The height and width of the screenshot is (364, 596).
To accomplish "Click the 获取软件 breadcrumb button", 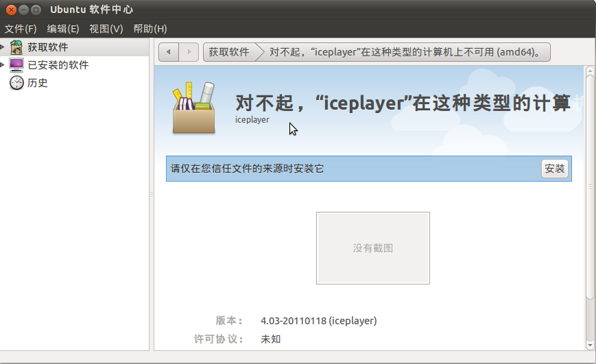I will pyautogui.click(x=229, y=52).
